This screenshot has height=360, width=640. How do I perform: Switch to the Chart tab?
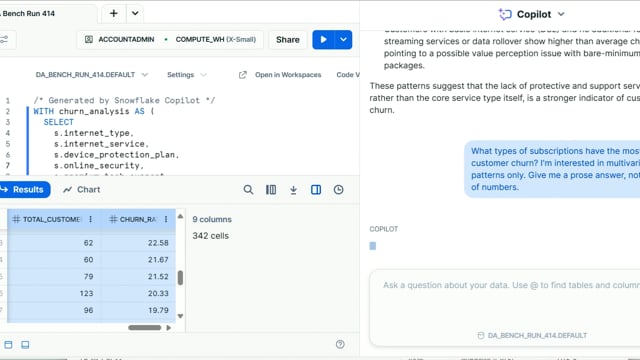[x=82, y=189]
